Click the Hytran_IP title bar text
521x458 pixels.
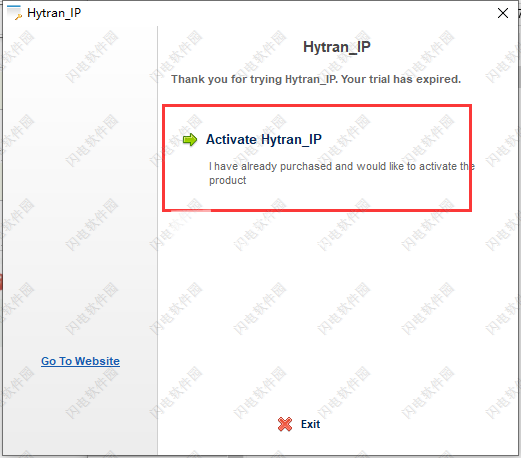(x=54, y=13)
